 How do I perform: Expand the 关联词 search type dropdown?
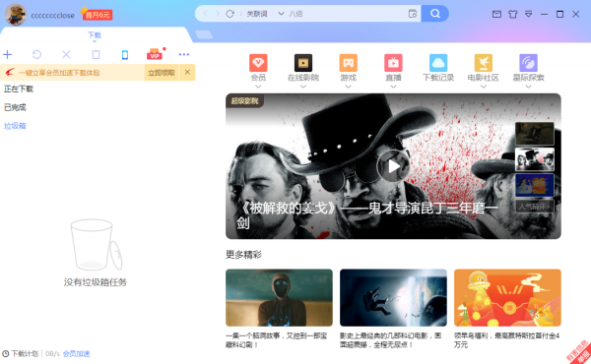(x=281, y=14)
